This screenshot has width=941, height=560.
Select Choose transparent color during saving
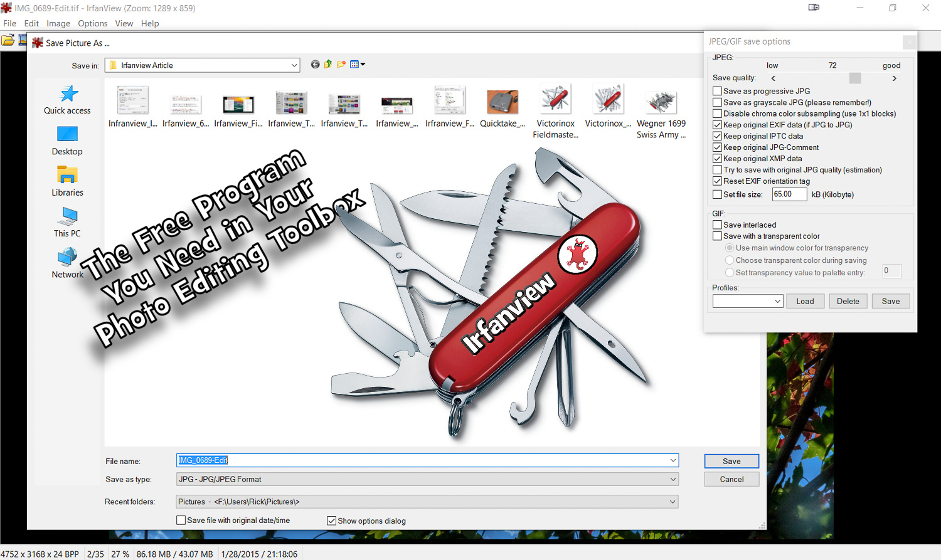point(730,260)
